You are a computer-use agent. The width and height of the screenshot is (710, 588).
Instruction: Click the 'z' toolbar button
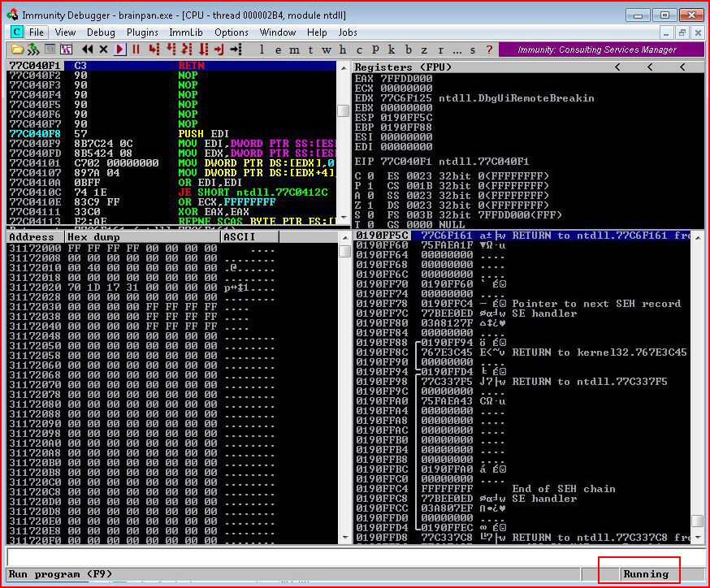coord(424,50)
